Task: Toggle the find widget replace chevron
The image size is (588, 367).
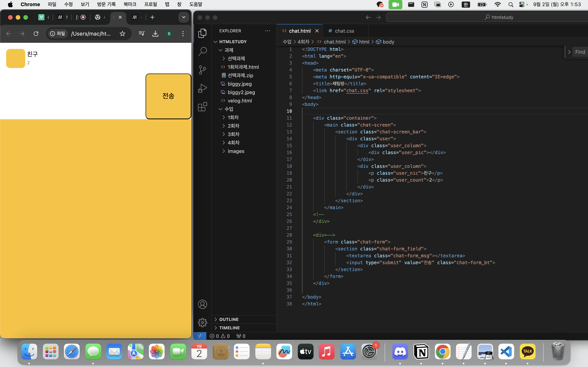Action: (569, 52)
